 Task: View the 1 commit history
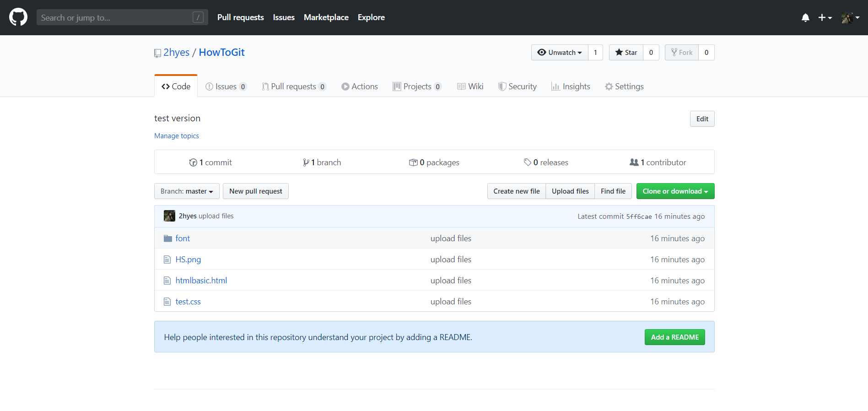210,162
